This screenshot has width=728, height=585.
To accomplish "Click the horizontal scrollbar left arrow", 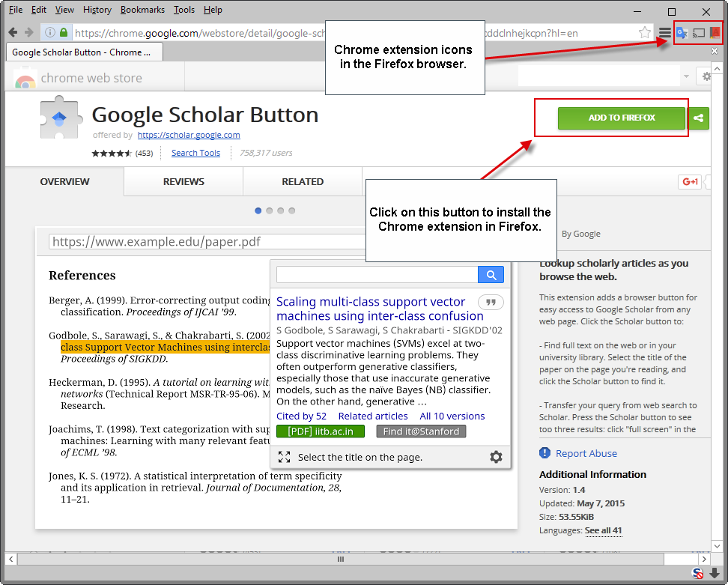I will coord(11,559).
